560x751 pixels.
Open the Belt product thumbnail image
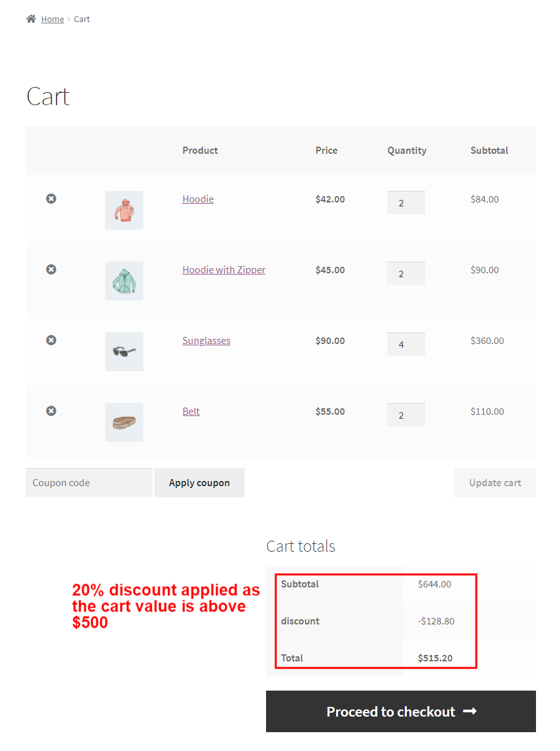(124, 423)
